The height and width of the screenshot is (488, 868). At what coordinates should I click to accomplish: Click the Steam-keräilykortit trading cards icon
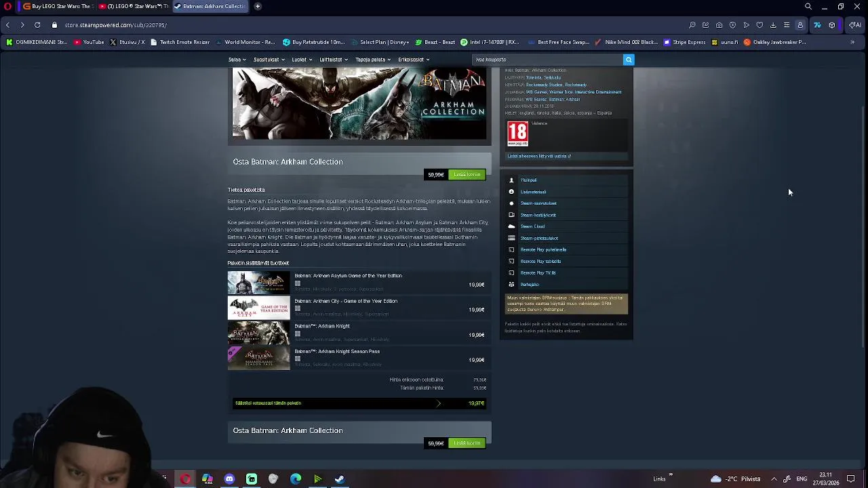point(511,215)
